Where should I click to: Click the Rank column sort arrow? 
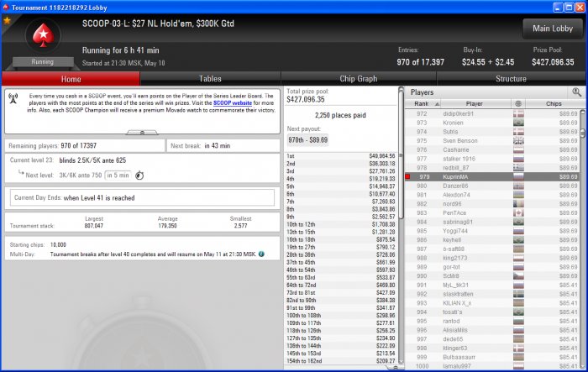coord(437,104)
